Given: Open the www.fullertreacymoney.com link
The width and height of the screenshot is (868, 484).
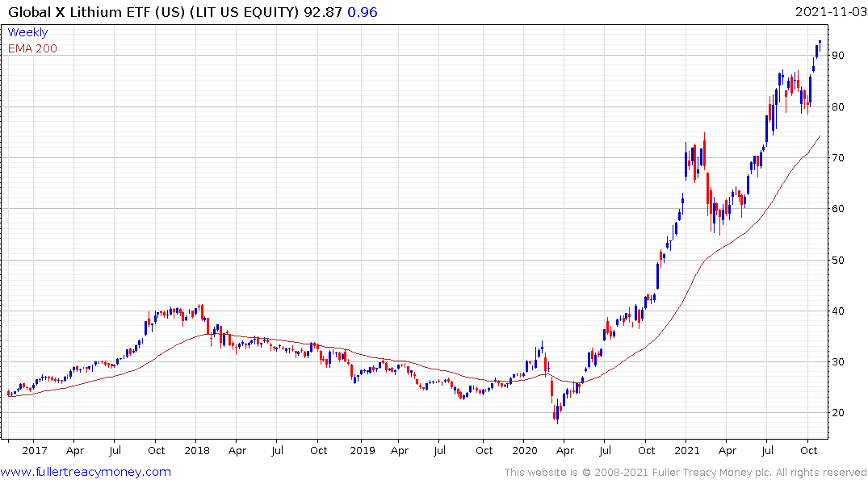Looking at the screenshot, I should click(86, 472).
